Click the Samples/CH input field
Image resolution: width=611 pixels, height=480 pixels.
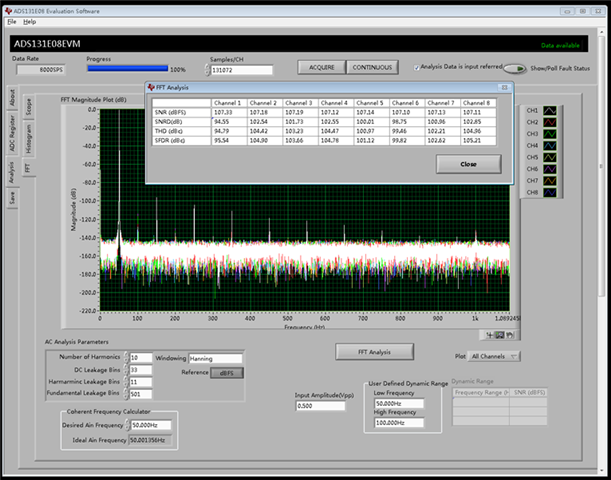tap(242, 70)
